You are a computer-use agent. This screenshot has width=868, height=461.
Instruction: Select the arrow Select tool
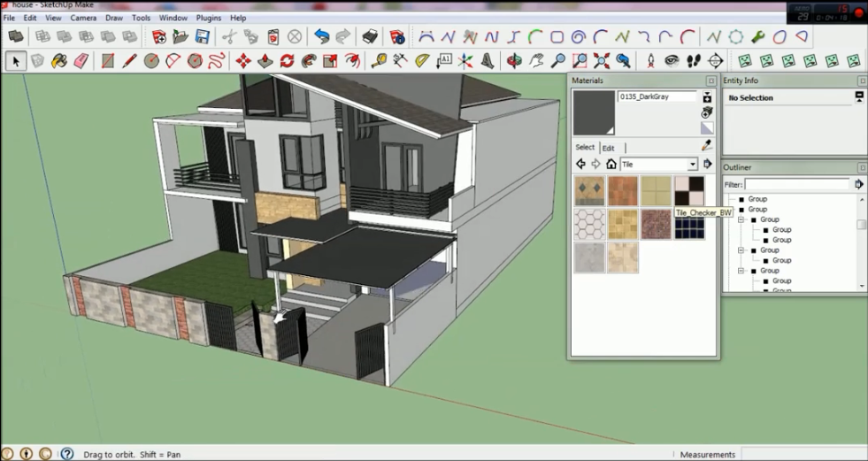coord(16,60)
